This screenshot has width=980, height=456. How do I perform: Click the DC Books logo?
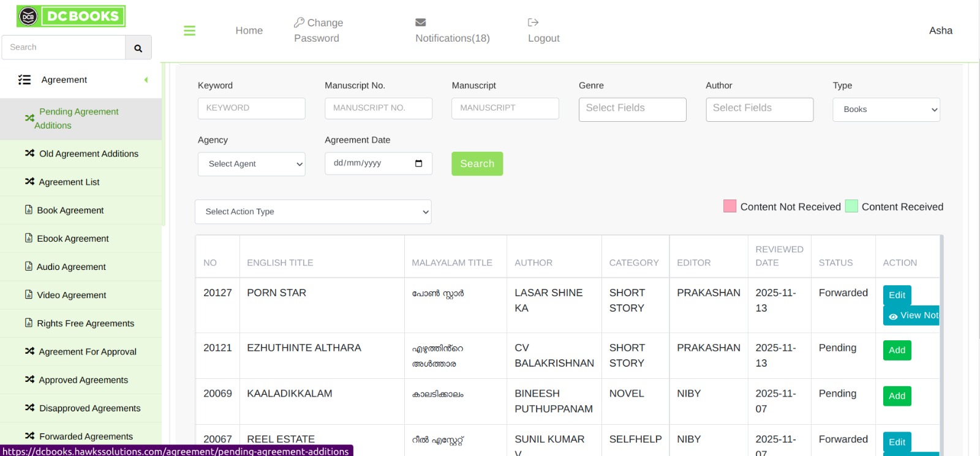click(71, 17)
